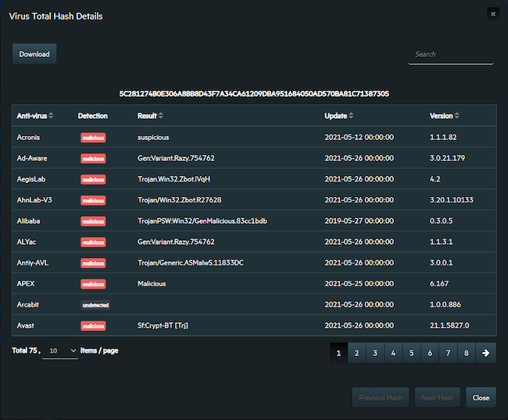Screen dimensions: 508x420
Task: Sort table by Anti-virus column
Action: 51,116
